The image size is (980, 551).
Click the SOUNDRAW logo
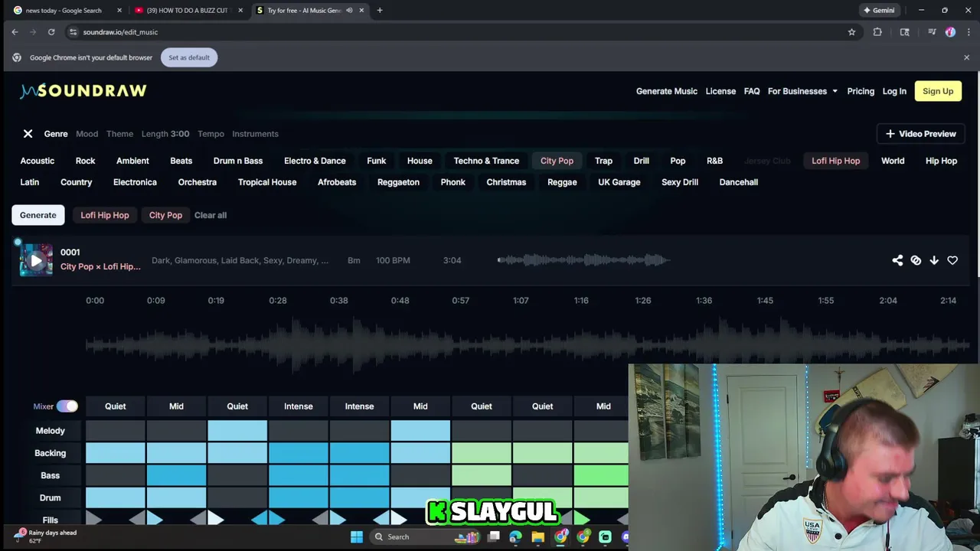click(83, 91)
